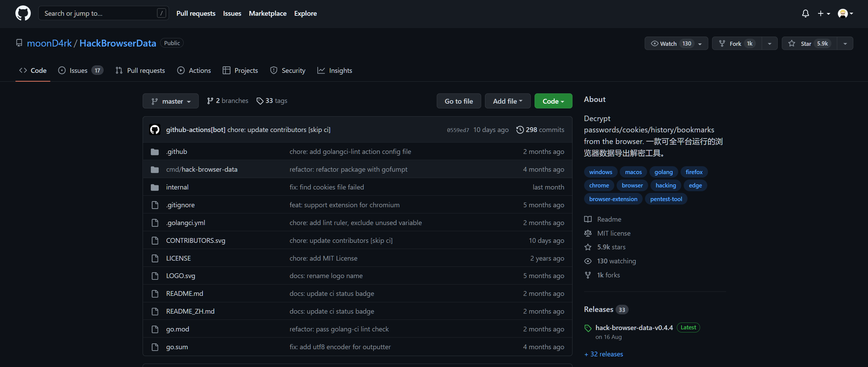Open Issues in top navigation
Viewport: 868px width, 367px height.
(x=232, y=13)
